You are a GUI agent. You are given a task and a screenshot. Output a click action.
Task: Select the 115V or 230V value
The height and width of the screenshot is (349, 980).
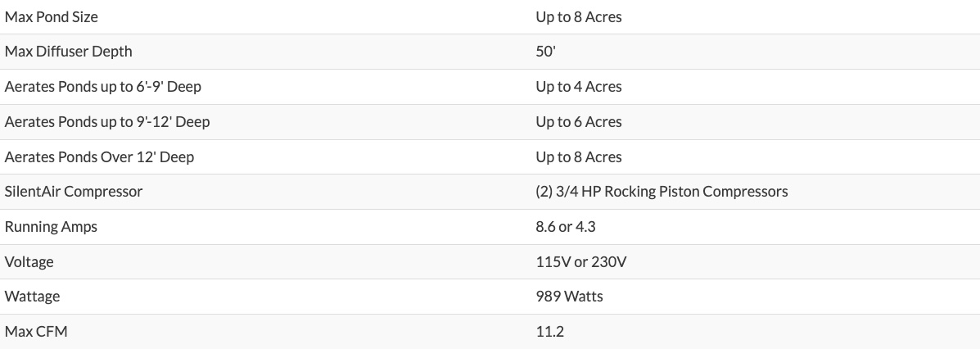pyautogui.click(x=581, y=261)
